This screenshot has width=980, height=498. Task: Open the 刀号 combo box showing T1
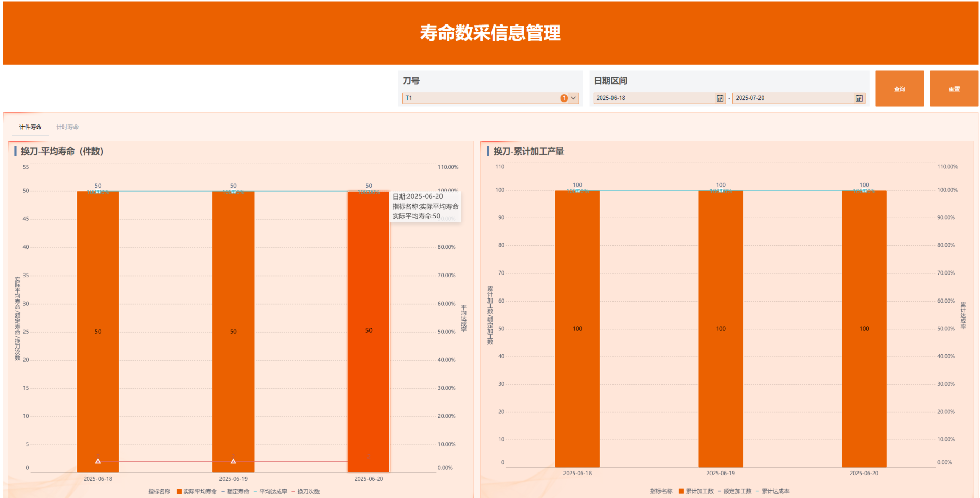pos(480,98)
